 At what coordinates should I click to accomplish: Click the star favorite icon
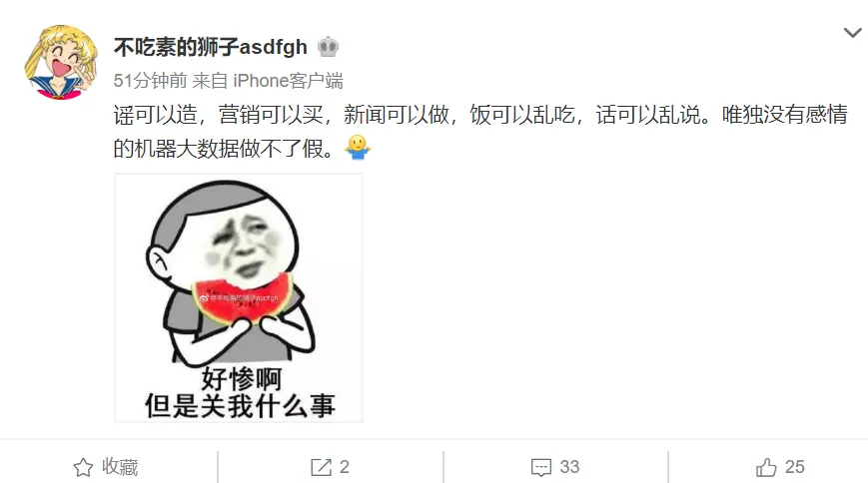pyautogui.click(x=83, y=467)
